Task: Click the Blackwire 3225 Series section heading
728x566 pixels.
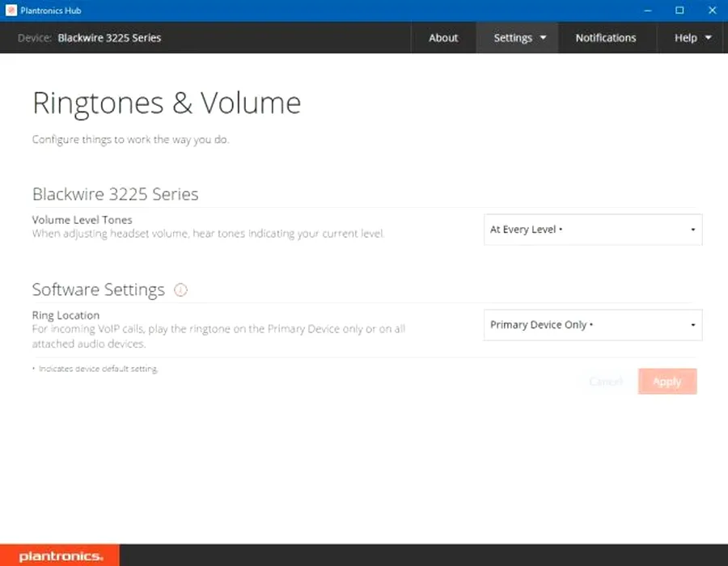Action: (115, 194)
